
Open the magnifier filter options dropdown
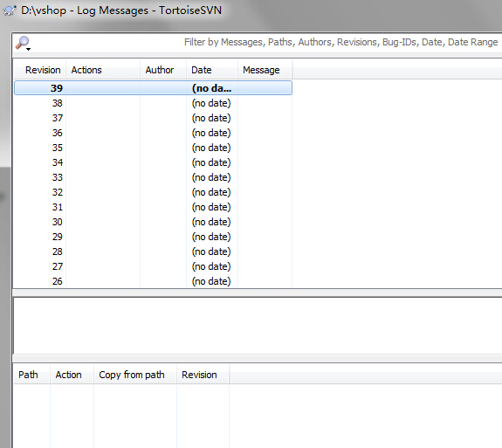pos(24,44)
